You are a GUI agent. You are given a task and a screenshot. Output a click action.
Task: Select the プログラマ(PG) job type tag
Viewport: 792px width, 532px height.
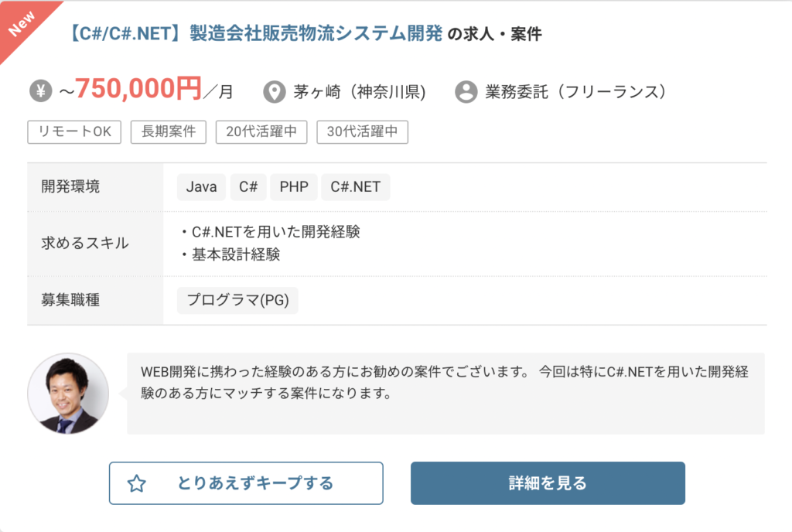click(x=237, y=301)
